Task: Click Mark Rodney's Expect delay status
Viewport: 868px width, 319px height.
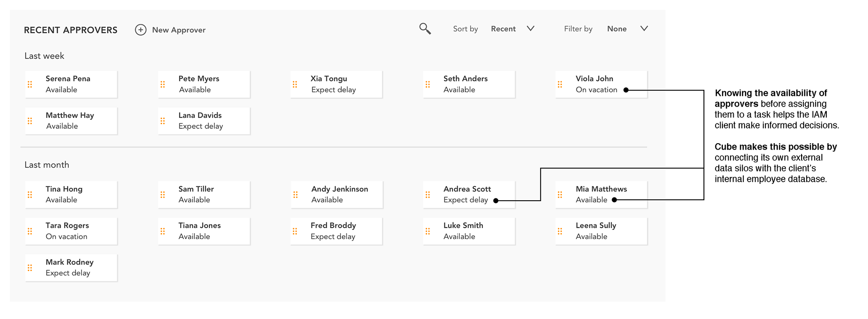Action: (x=68, y=273)
